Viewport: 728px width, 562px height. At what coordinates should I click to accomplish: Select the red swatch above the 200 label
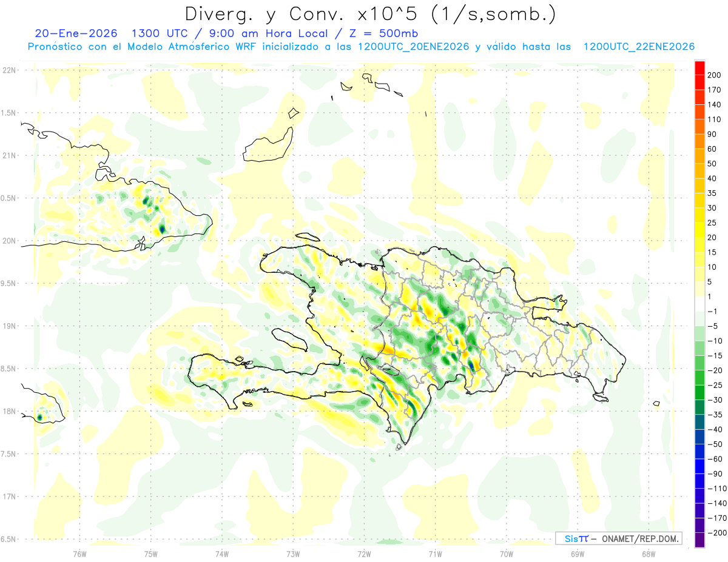point(700,67)
